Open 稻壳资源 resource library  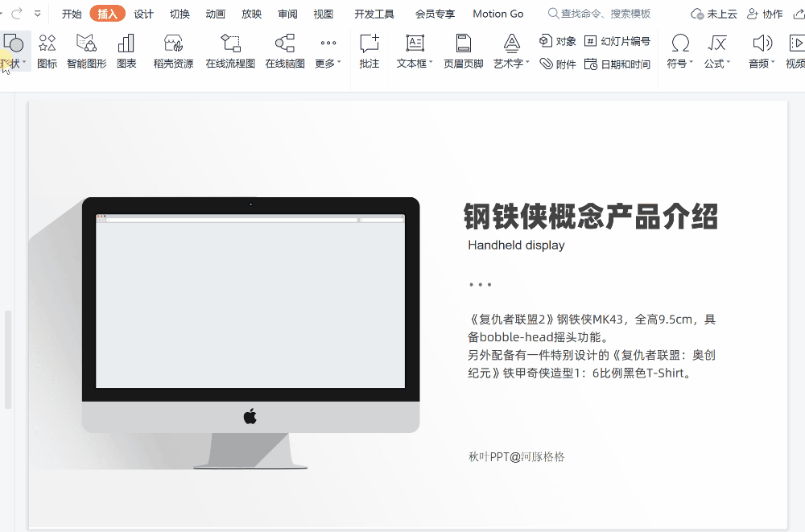(174, 51)
